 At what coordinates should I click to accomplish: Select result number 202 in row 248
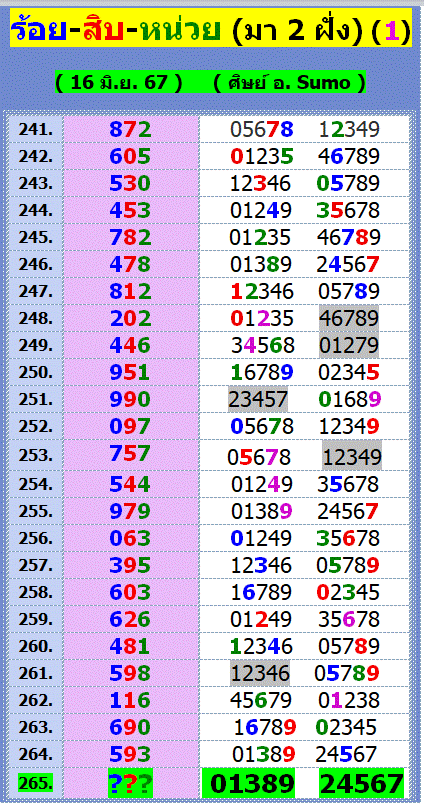pyautogui.click(x=131, y=318)
